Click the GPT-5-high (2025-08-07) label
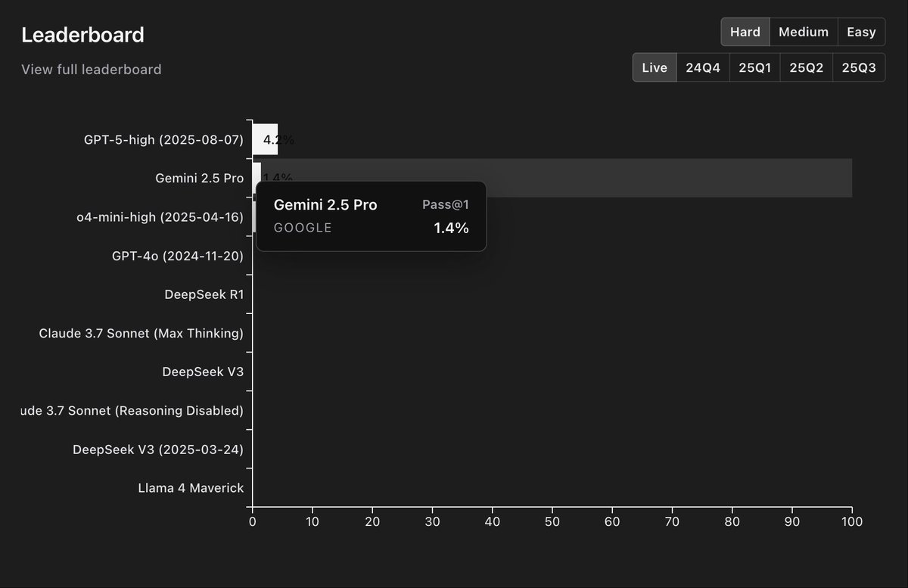The width and height of the screenshot is (908, 588). tap(163, 139)
